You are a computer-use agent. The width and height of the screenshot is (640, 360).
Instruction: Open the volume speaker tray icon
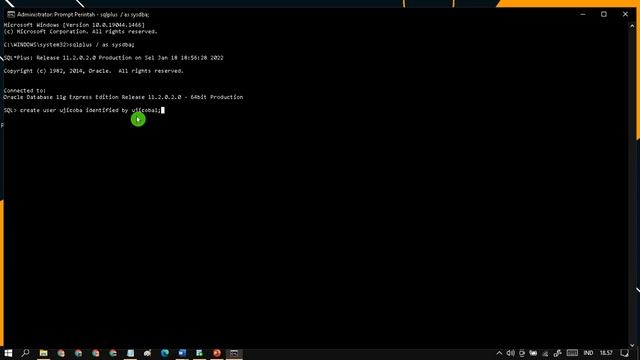[x=510, y=353]
